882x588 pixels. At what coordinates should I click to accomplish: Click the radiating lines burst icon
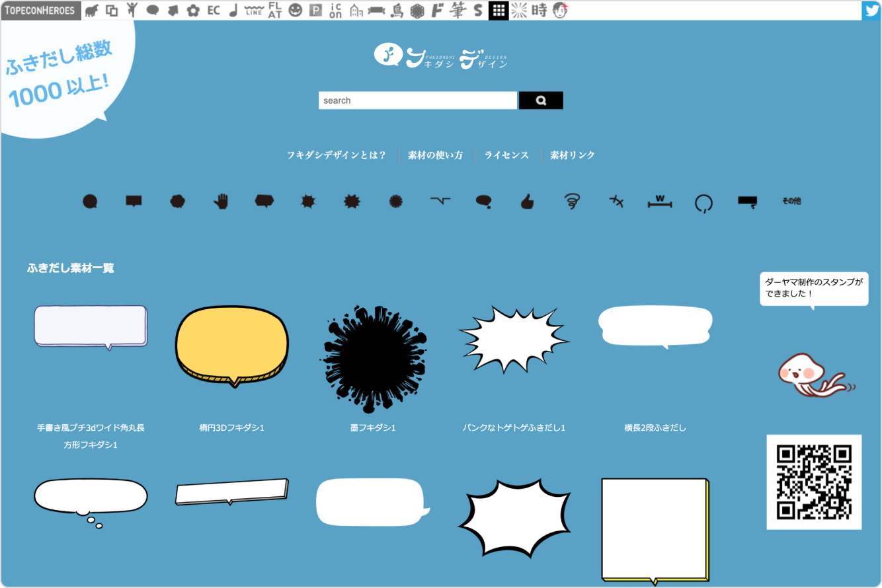click(x=519, y=11)
